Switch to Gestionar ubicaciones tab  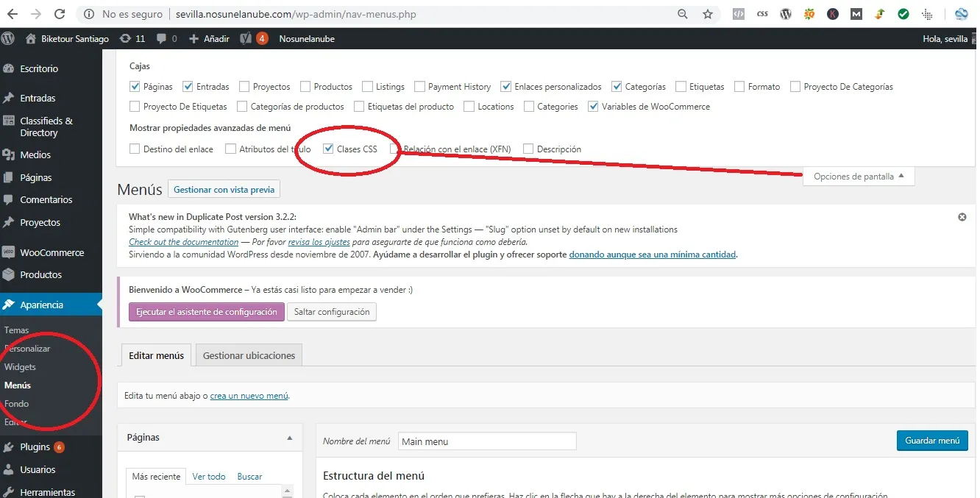pos(249,355)
